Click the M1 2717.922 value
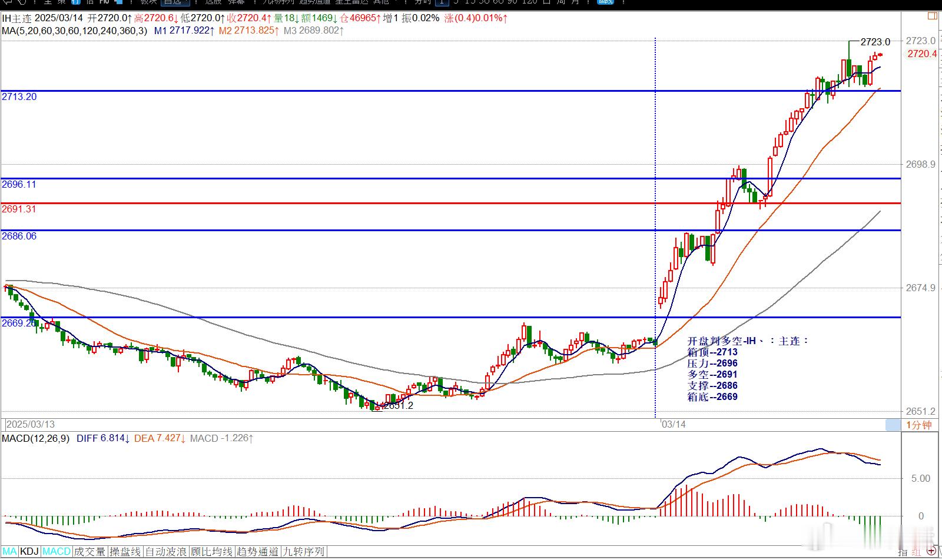Image resolution: width=942 pixels, height=560 pixels. [x=184, y=30]
